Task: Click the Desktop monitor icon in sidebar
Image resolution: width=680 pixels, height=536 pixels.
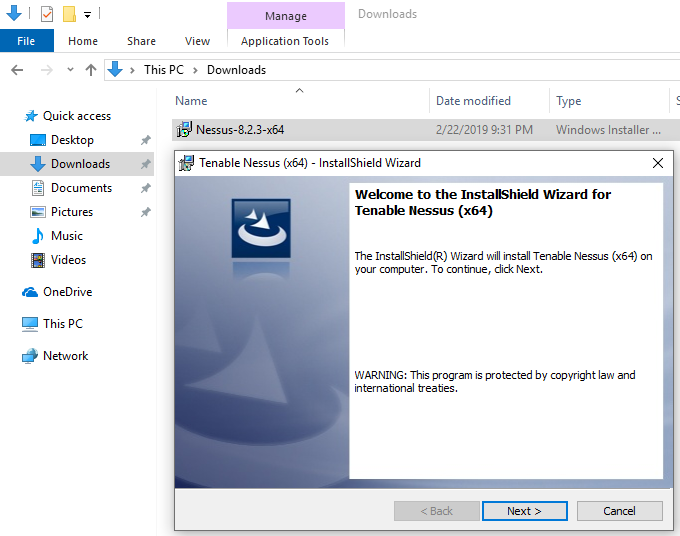Action: tap(38, 140)
